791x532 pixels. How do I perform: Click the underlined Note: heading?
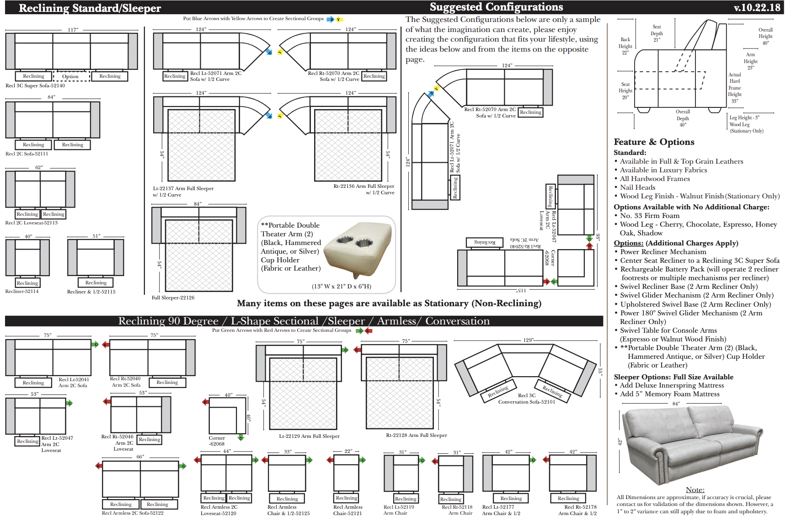(695, 489)
